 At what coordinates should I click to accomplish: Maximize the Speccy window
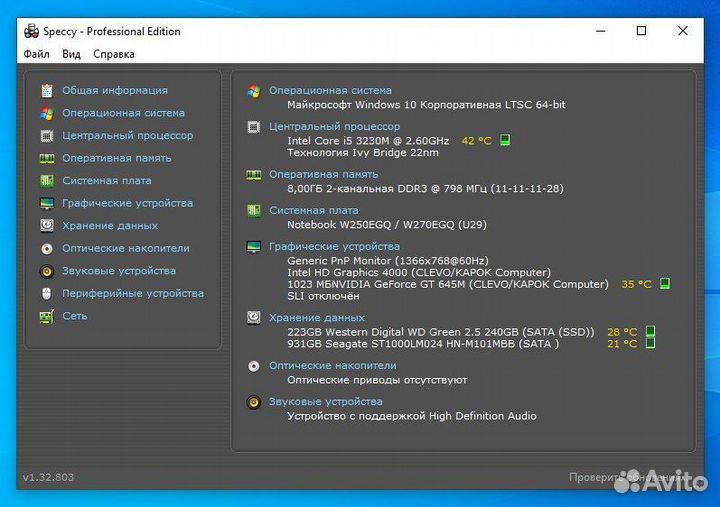[x=641, y=31]
